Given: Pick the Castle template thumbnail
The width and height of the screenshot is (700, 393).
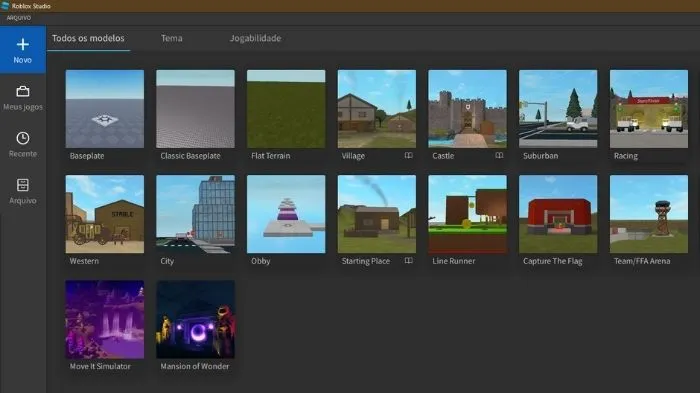Looking at the screenshot, I should click(467, 109).
